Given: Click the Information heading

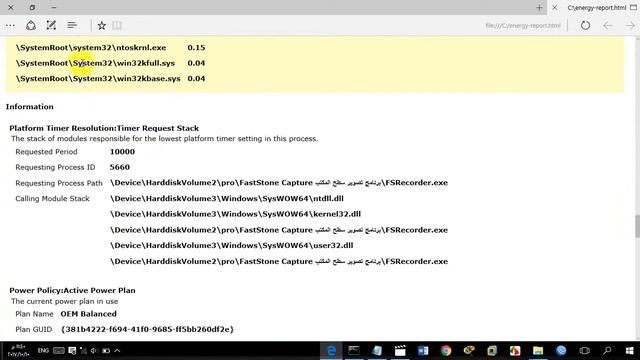Looking at the screenshot, I should pyautogui.click(x=29, y=107).
